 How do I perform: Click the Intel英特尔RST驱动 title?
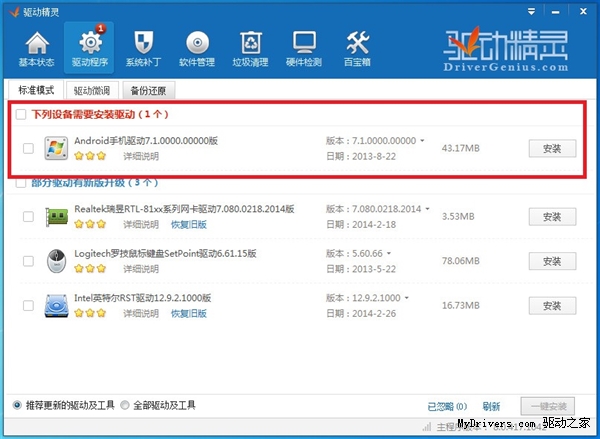pyautogui.click(x=143, y=298)
